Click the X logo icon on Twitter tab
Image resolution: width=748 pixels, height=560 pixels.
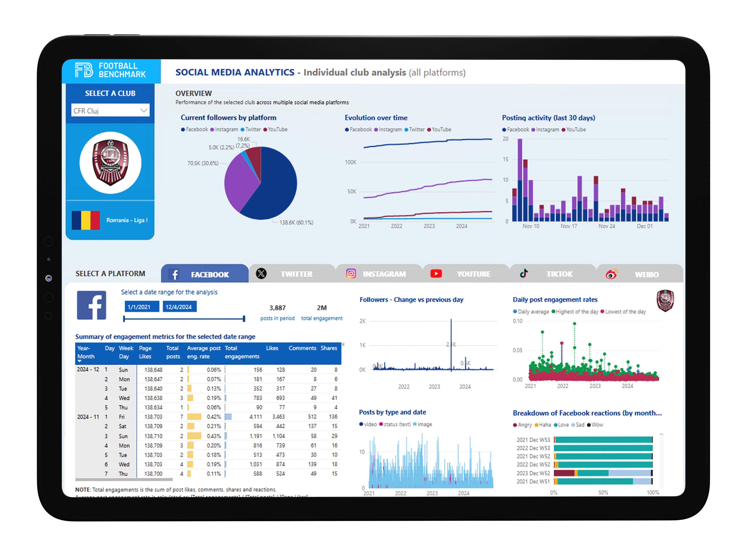coord(261,273)
